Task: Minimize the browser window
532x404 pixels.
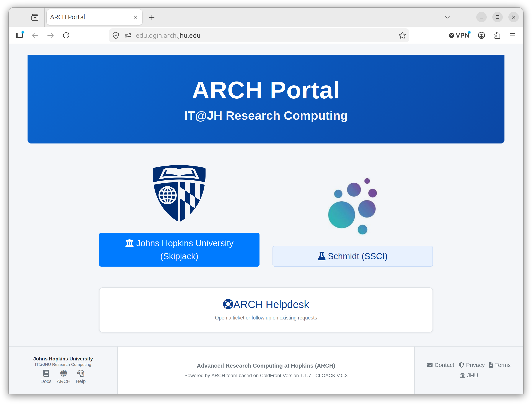Action: tap(481, 17)
